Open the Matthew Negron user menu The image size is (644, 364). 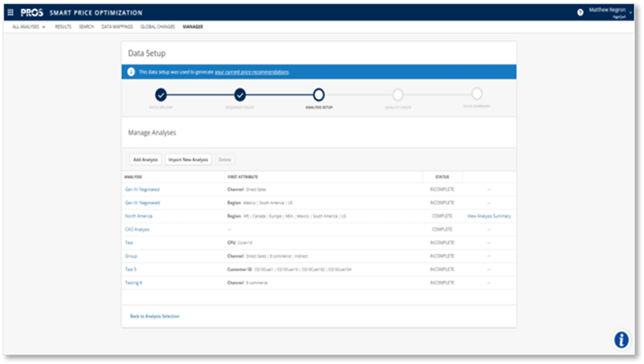point(610,13)
